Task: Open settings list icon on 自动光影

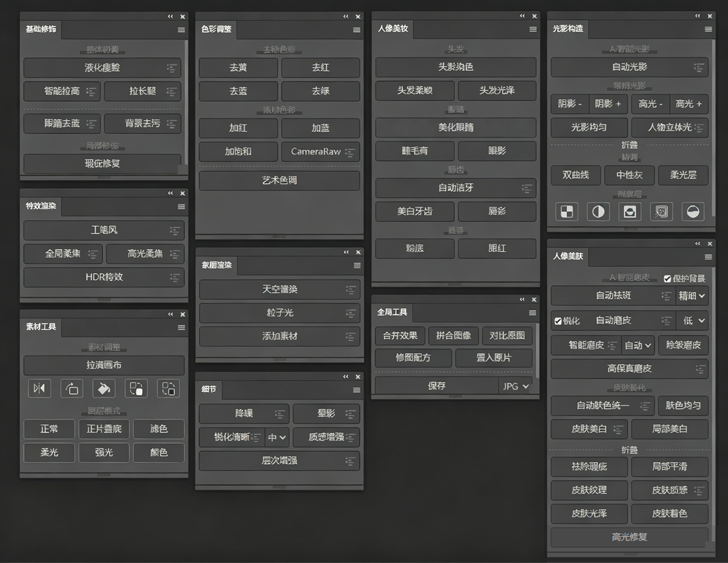Action: point(699,67)
